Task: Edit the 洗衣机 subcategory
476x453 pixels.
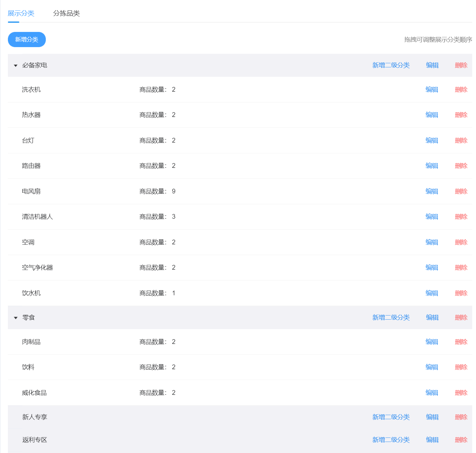Action: (x=432, y=89)
